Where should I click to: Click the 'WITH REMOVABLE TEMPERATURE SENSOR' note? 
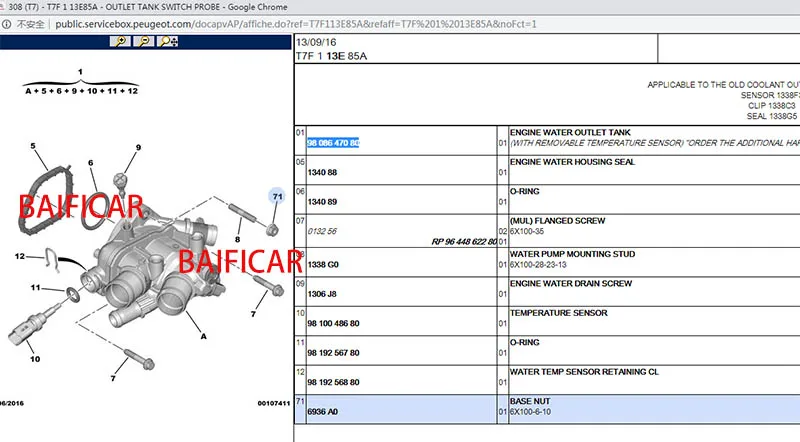coord(596,143)
